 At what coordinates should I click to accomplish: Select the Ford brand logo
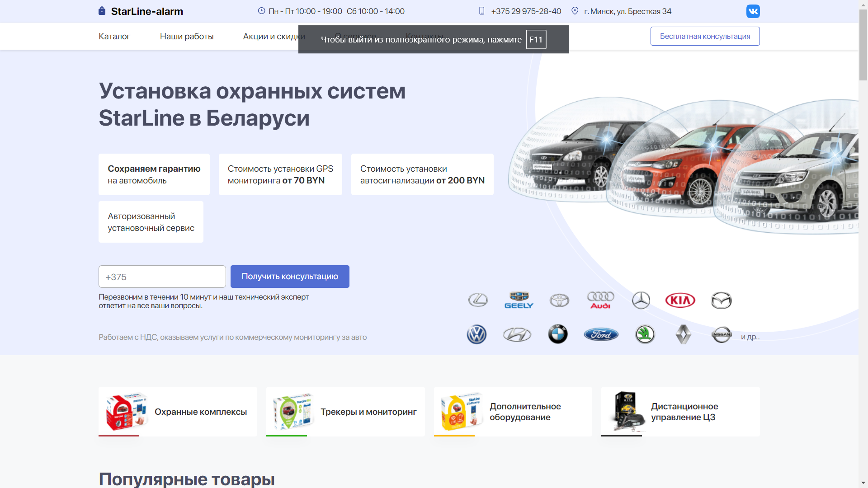pyautogui.click(x=601, y=334)
